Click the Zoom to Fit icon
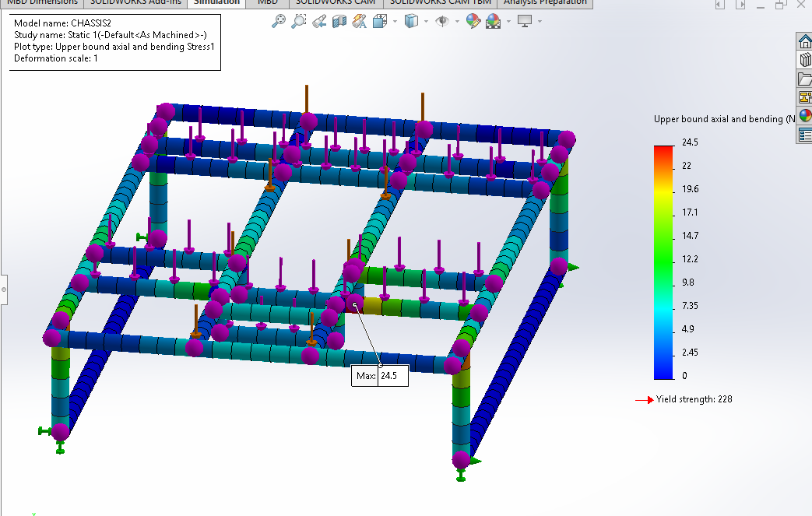Image resolution: width=812 pixels, height=516 pixels. 279,21
